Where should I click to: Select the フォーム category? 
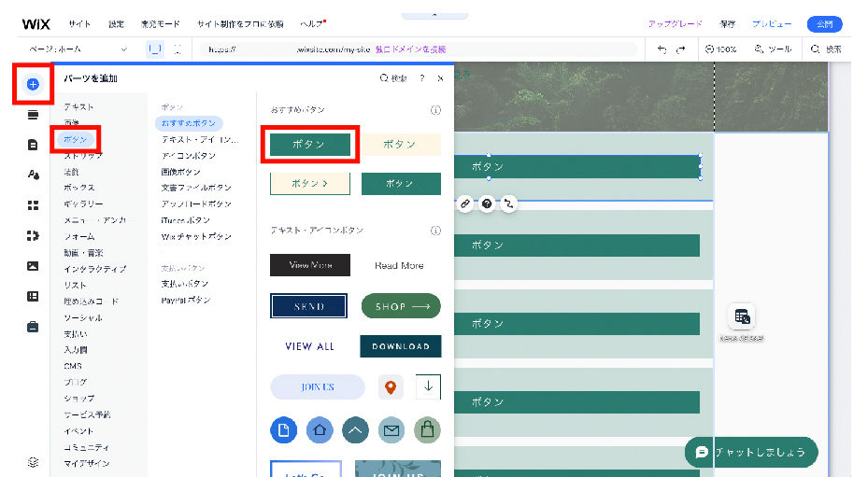(78, 236)
